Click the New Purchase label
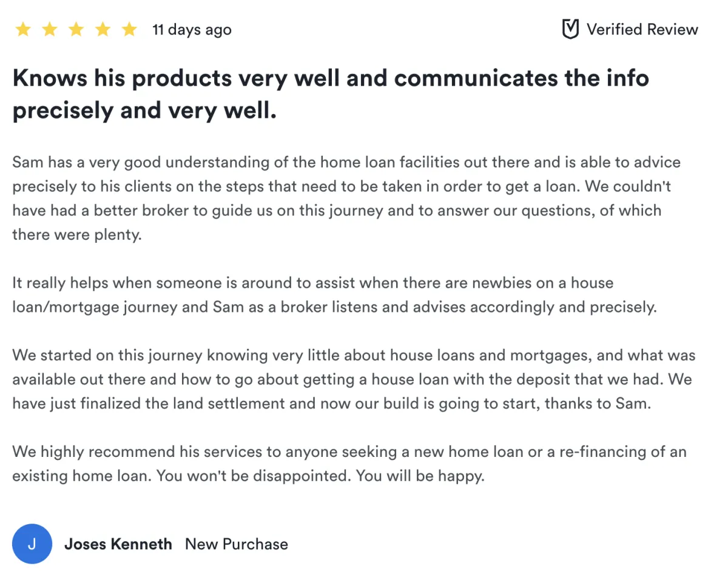This screenshot has width=728, height=571. (237, 544)
